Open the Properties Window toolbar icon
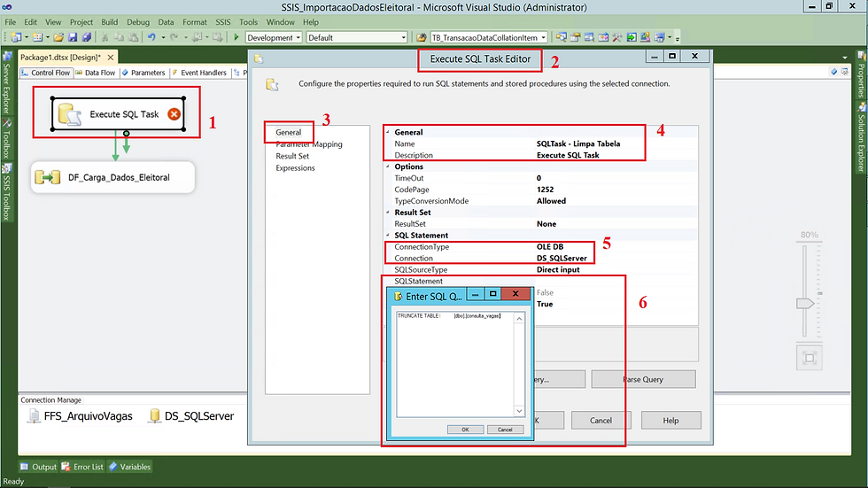Viewport: 868px width, 488px height. (575, 37)
